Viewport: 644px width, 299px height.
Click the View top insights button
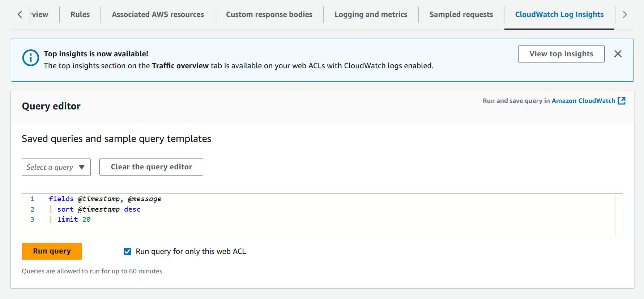point(561,54)
